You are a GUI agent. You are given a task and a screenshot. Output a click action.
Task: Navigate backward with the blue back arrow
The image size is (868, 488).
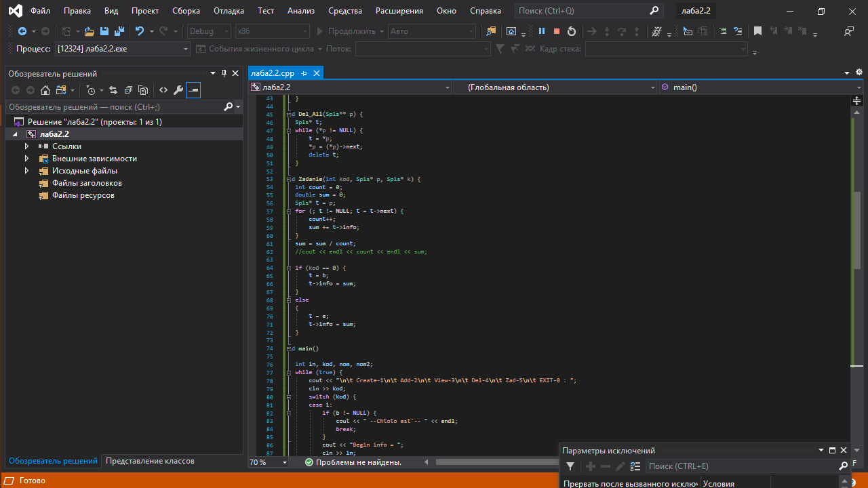[x=22, y=31]
